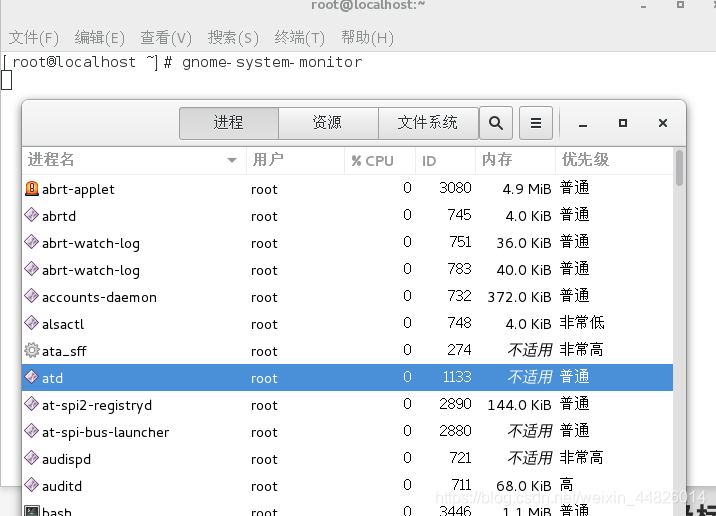Image resolution: width=716 pixels, height=516 pixels.
Task: Click icon of abrt-watch-log with ID 783
Action: pyautogui.click(x=32, y=269)
